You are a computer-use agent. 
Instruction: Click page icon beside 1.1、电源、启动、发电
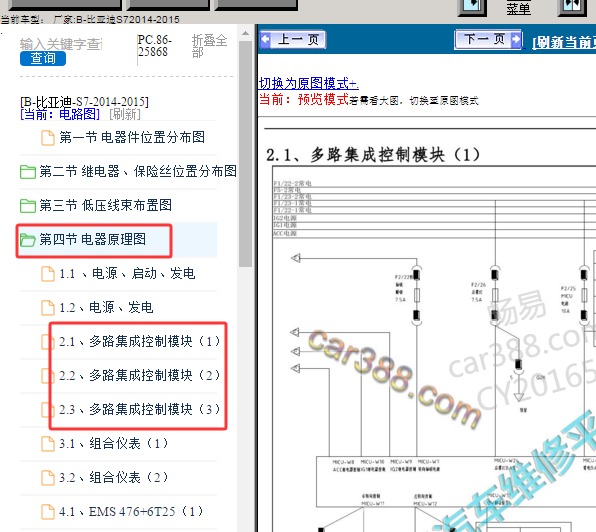[48, 274]
